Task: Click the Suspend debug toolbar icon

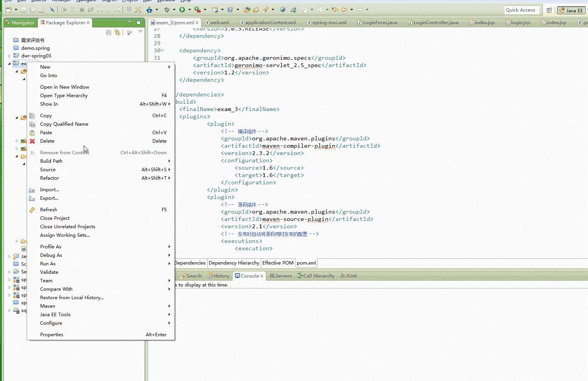Action: click(x=73, y=10)
